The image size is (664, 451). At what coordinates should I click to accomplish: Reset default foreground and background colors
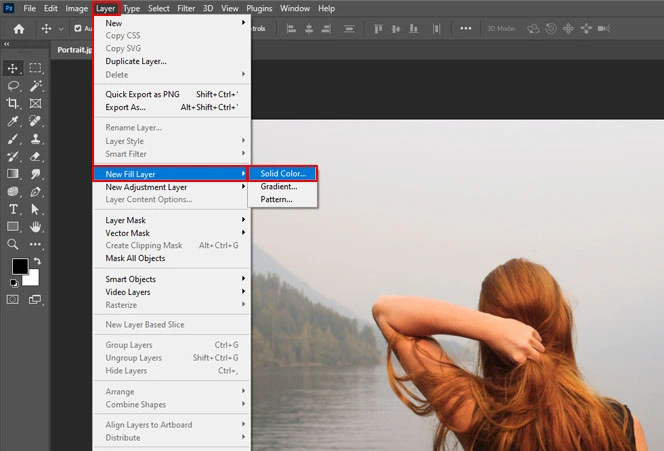point(14,282)
